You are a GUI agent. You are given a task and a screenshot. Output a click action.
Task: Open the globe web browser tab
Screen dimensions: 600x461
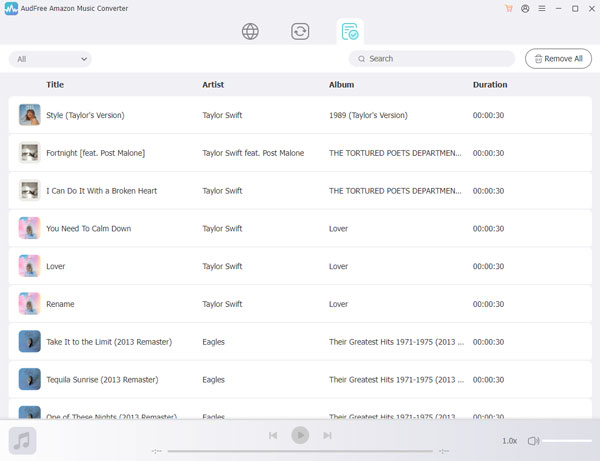(x=250, y=31)
